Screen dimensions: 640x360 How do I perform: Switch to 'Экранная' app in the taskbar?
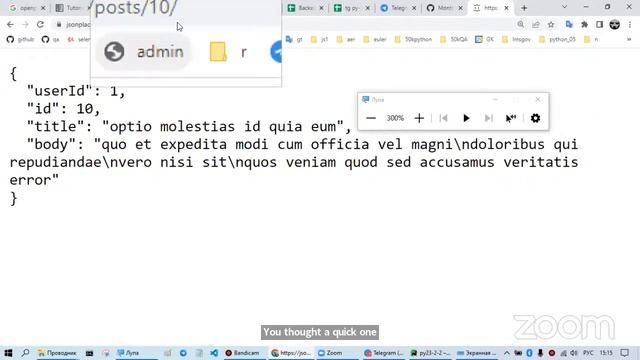coord(476,353)
